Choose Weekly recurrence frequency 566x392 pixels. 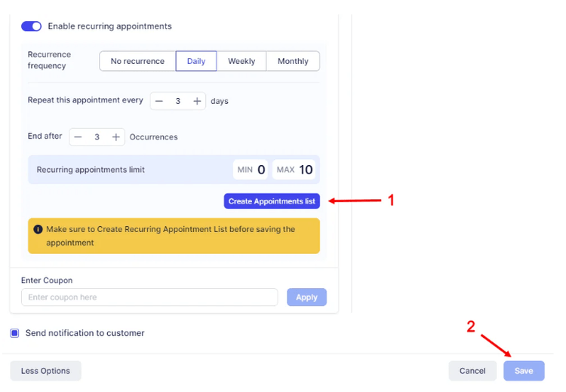241,61
